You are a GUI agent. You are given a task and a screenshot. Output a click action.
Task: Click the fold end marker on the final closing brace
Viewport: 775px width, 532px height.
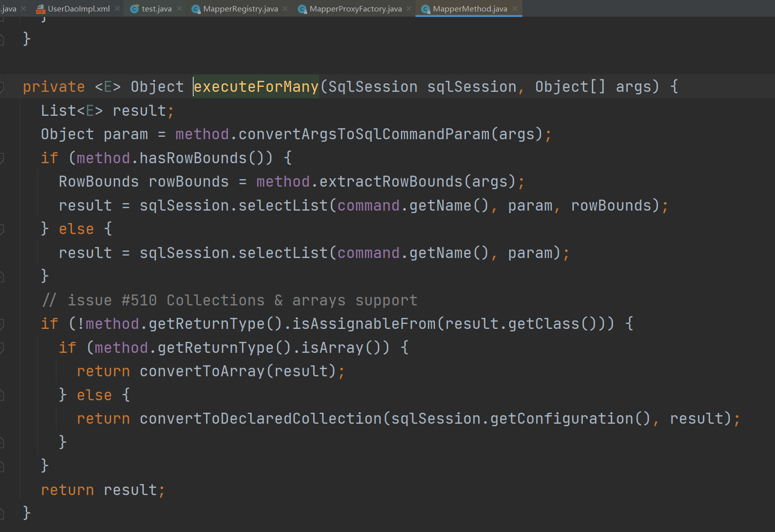(1, 514)
